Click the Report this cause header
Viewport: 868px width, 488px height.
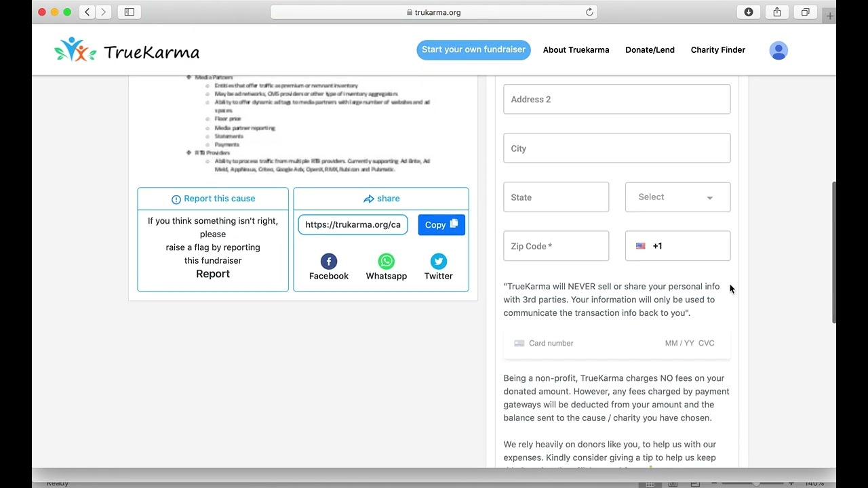coord(213,199)
